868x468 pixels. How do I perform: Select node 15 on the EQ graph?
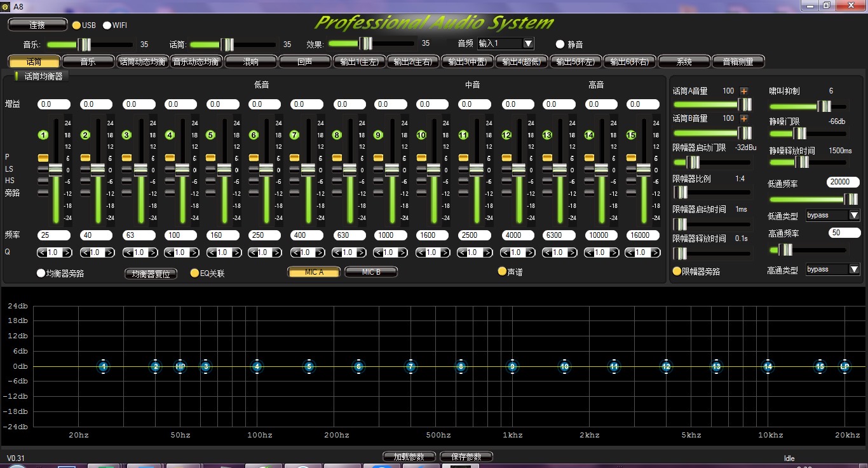tap(820, 366)
